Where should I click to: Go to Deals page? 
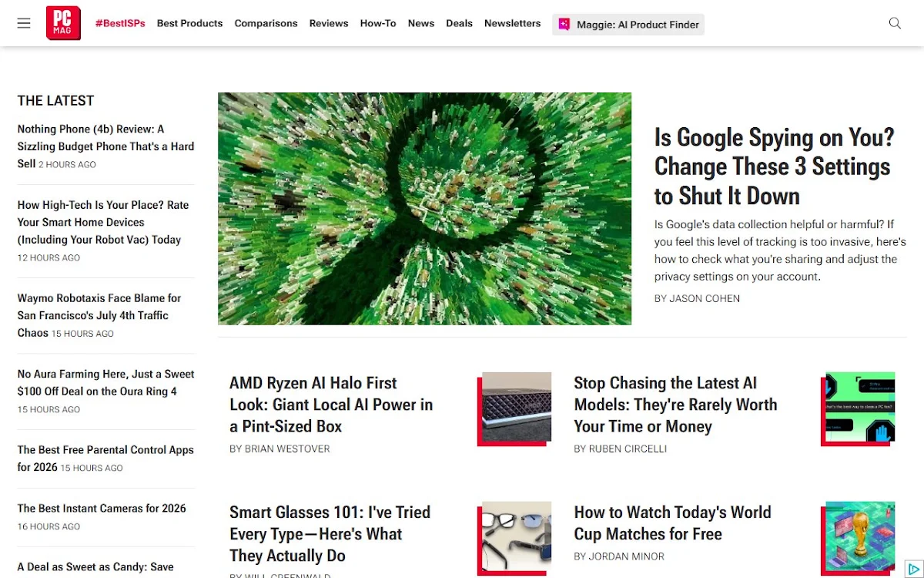[x=459, y=23]
